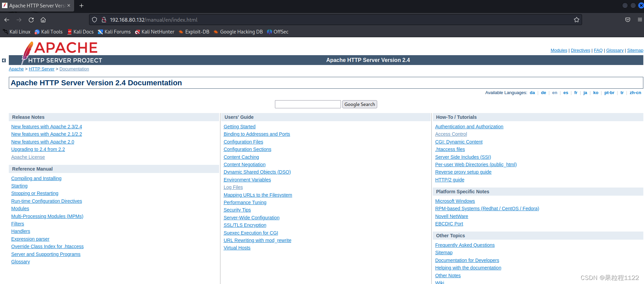644x284 pixels.
Task: Open Multi-Processing Modules (MPMs) link
Action: click(x=47, y=216)
